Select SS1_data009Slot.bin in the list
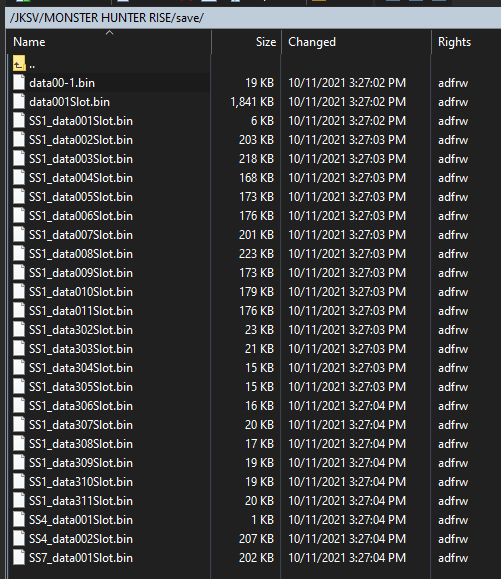 click(81, 273)
